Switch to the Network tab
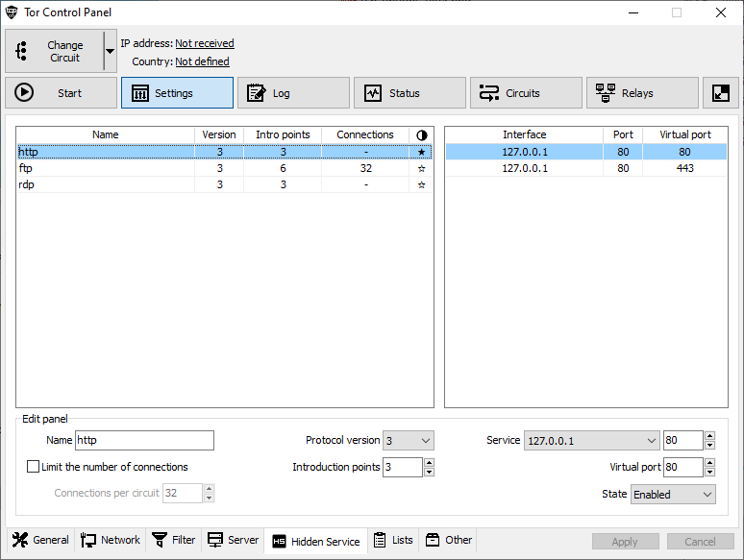744x560 pixels. [111, 540]
